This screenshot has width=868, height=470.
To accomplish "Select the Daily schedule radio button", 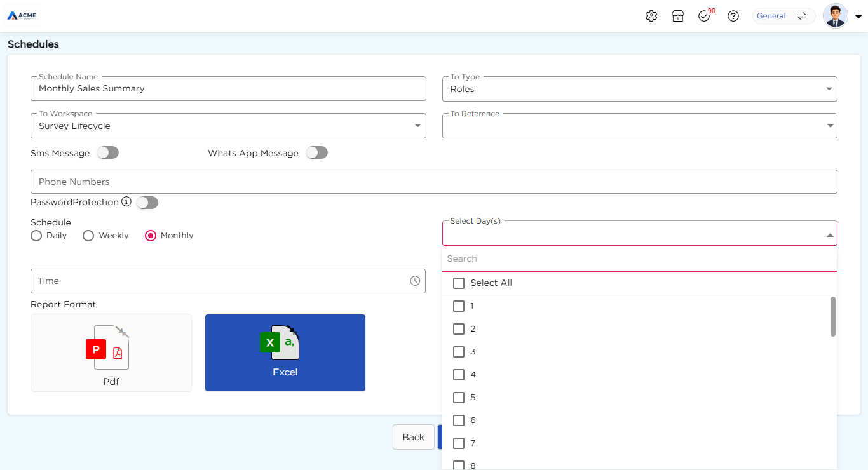I will [36, 236].
